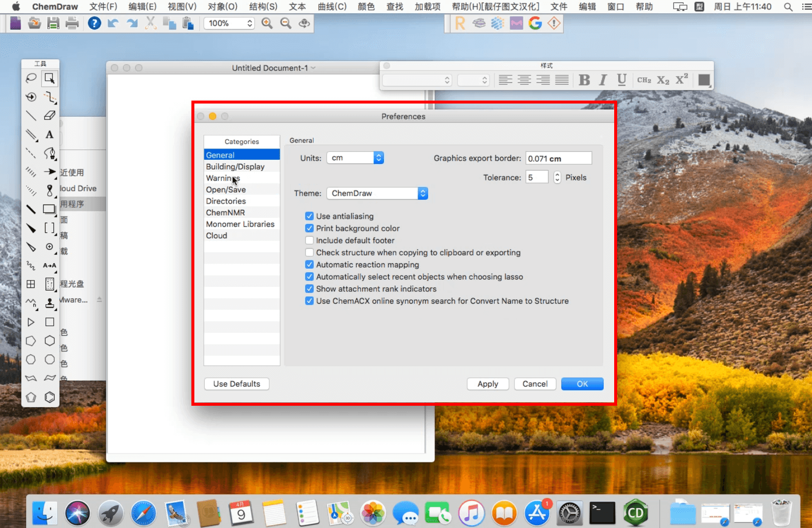Select the Monomer Libraries category
The width and height of the screenshot is (812, 528).
point(242,224)
